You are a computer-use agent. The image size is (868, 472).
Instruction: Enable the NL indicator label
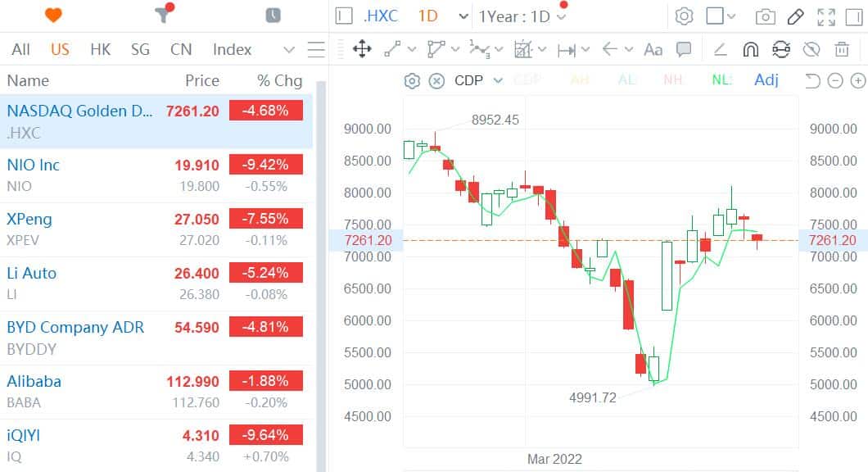(721, 80)
